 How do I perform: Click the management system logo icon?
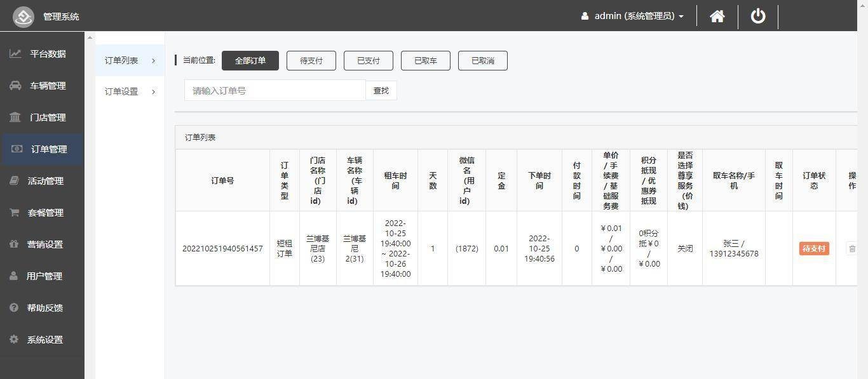point(24,17)
